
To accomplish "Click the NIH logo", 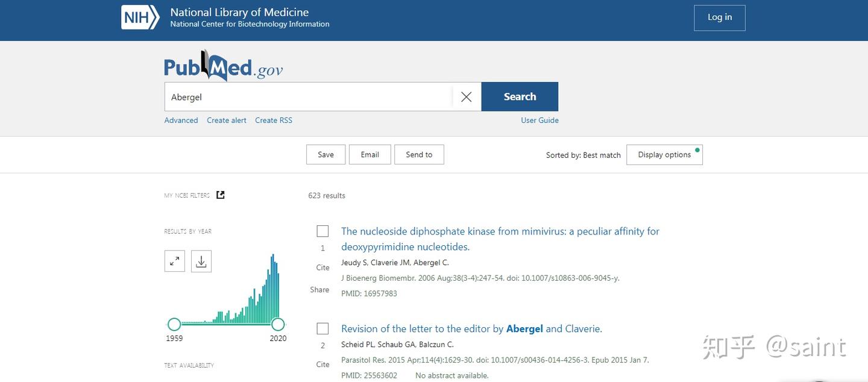I will tap(139, 16).
